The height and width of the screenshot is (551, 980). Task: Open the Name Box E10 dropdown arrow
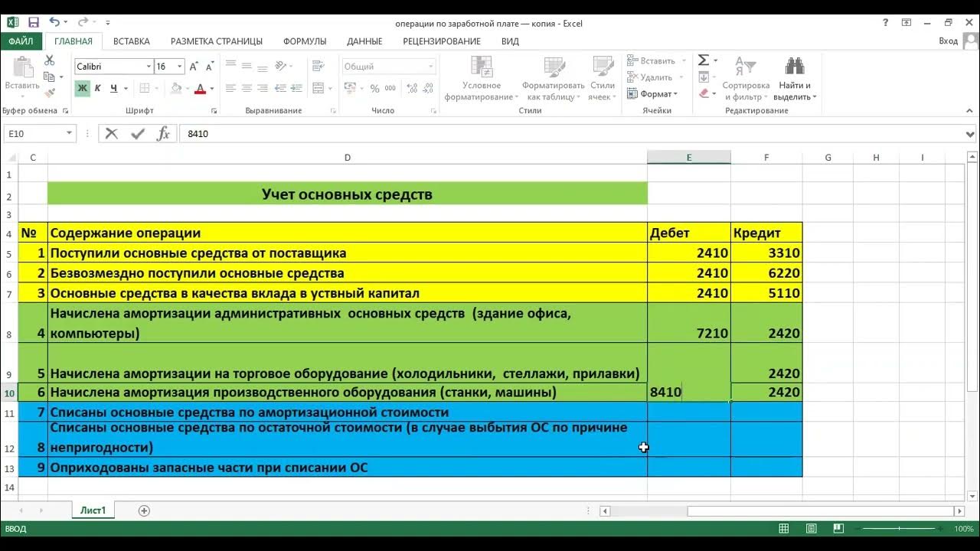click(x=69, y=134)
